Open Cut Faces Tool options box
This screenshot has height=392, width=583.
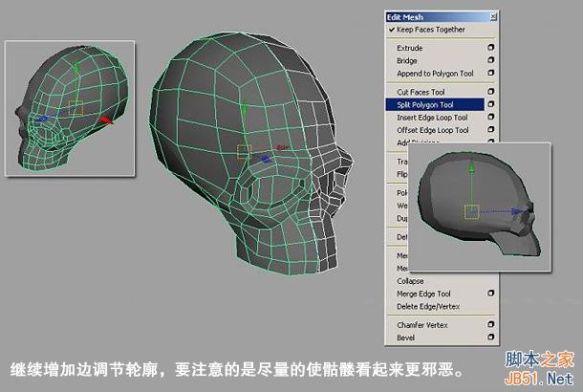pos(491,92)
